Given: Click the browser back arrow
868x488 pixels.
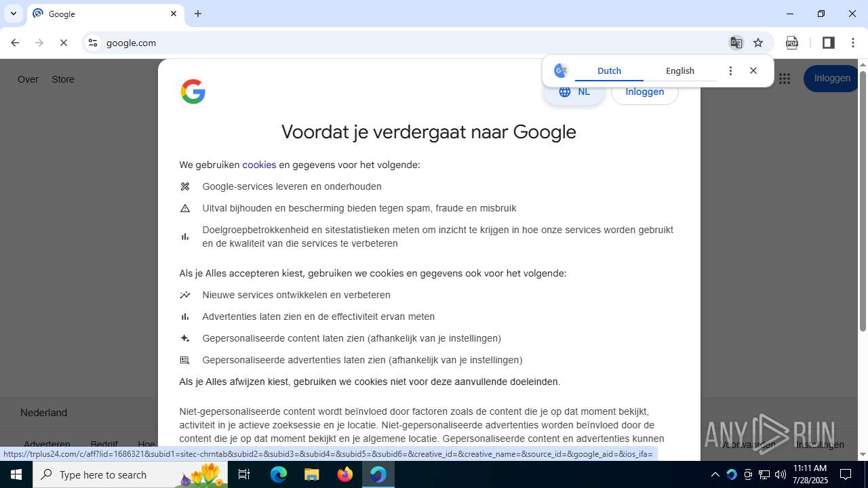Looking at the screenshot, I should pos(15,43).
